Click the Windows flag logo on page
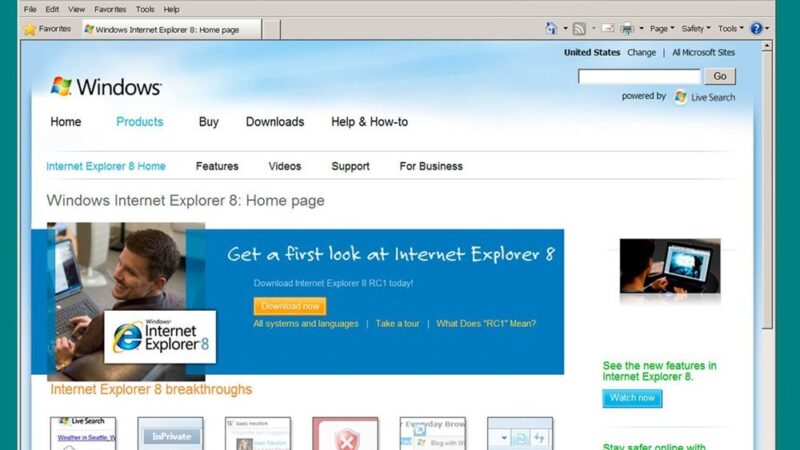 [61, 86]
